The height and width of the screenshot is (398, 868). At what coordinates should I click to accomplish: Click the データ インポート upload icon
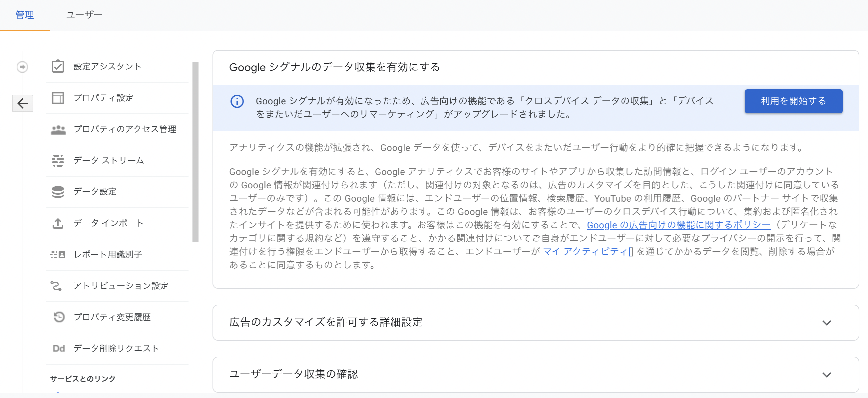tap(58, 223)
